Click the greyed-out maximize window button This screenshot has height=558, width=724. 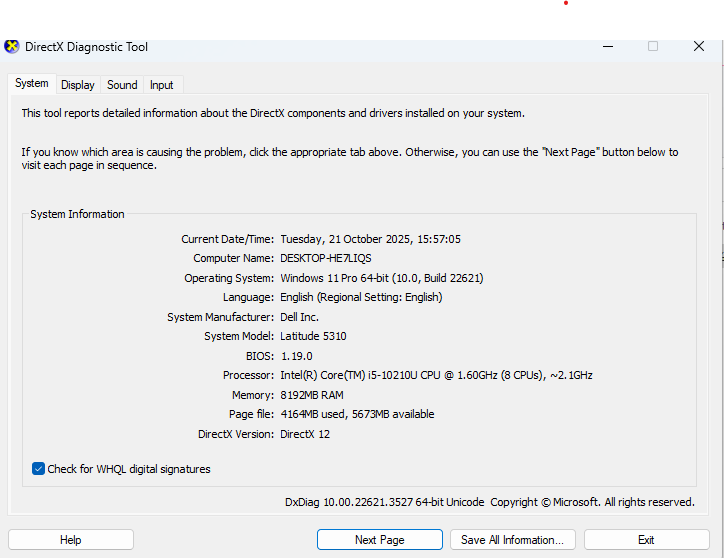pyautogui.click(x=653, y=46)
